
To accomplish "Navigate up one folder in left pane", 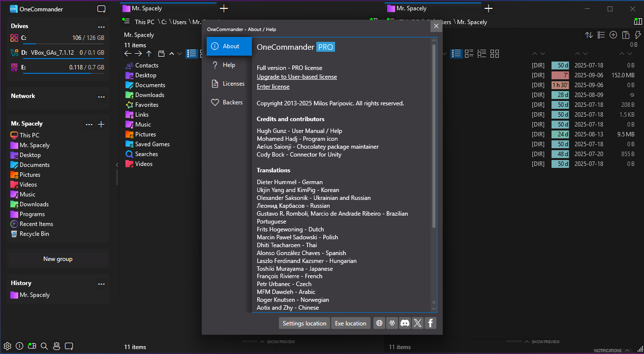I will 149,54.
